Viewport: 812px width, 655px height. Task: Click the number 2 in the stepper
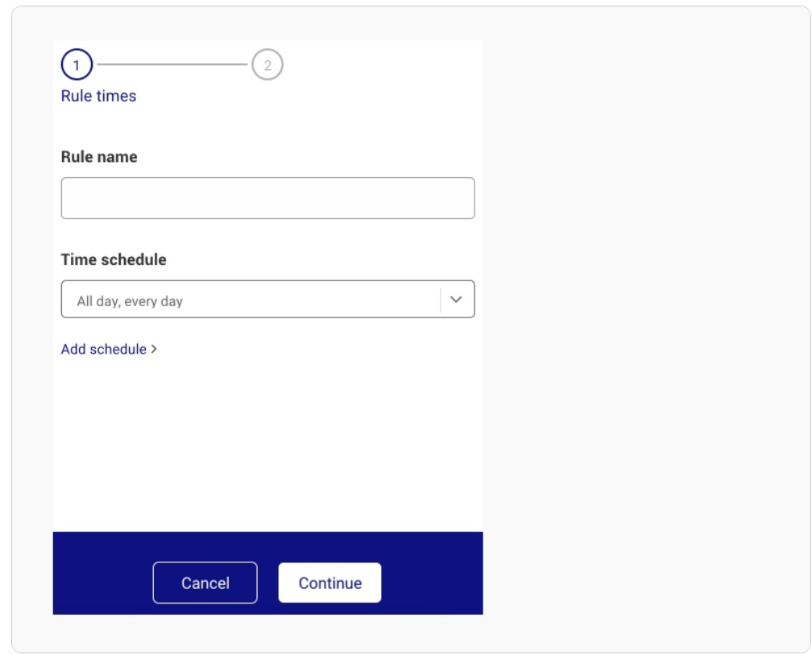pyautogui.click(x=267, y=65)
